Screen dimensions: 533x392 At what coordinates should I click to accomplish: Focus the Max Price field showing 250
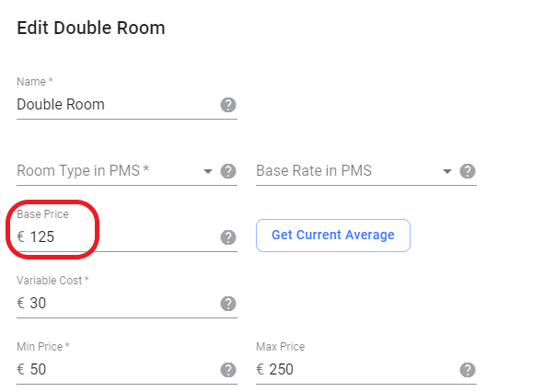tap(356, 369)
